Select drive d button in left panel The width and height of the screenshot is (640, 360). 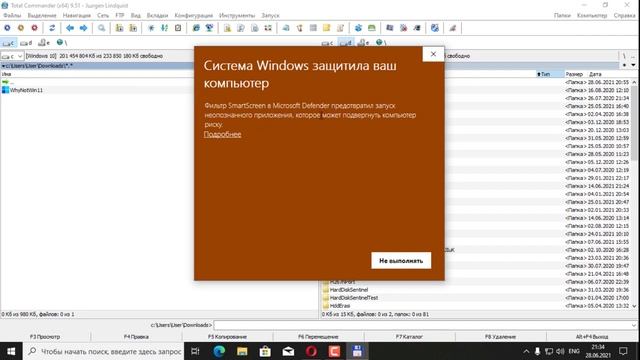point(26,43)
